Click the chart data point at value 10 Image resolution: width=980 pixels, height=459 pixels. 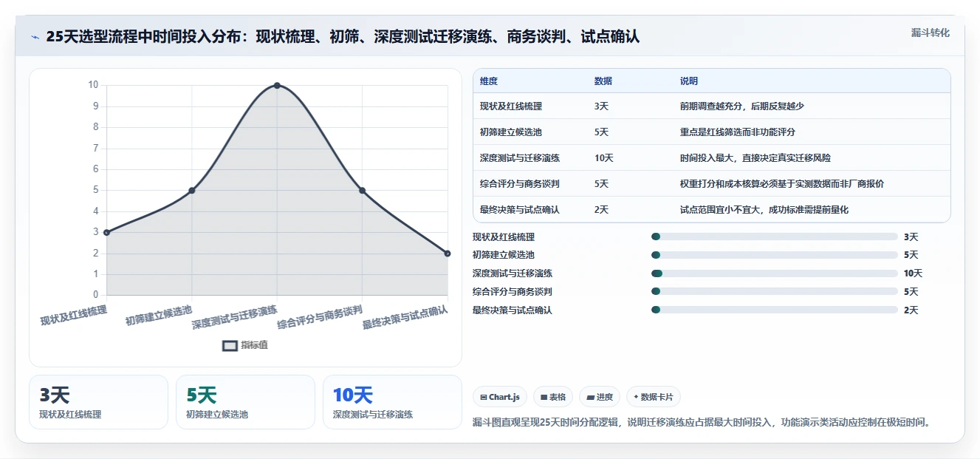(277, 86)
